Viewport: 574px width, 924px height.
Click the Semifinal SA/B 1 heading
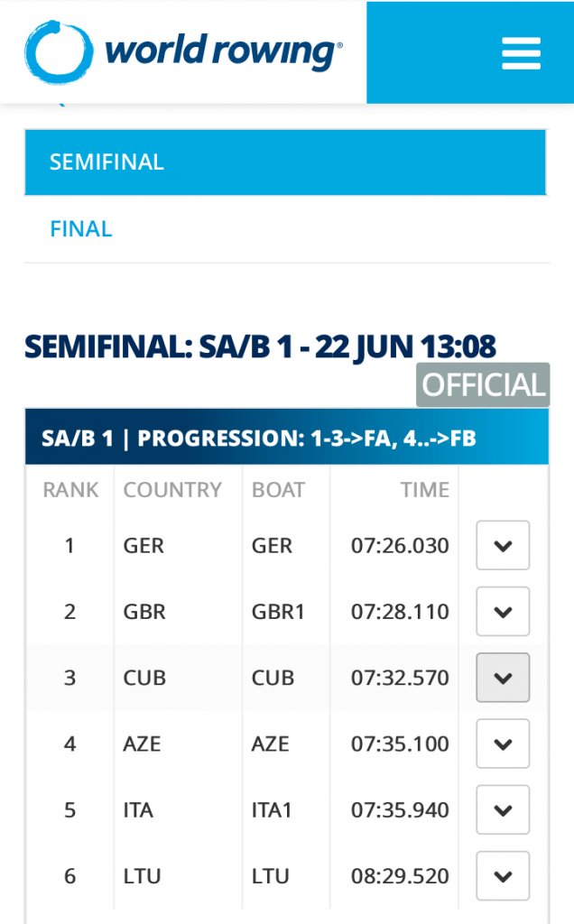[260, 346]
